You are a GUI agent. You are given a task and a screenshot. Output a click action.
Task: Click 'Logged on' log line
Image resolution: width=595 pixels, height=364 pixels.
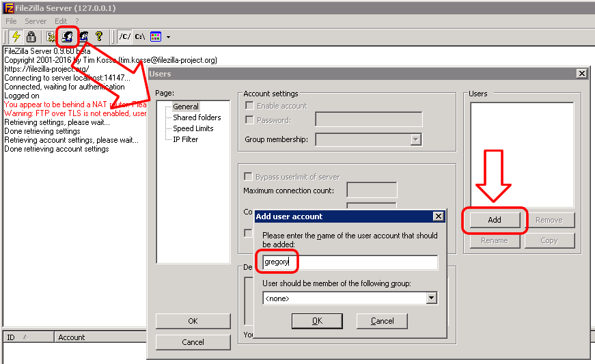[x=22, y=96]
